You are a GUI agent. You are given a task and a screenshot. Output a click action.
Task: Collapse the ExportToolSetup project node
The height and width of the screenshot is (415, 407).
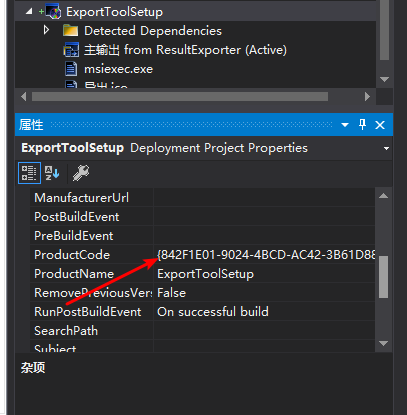tap(29, 11)
